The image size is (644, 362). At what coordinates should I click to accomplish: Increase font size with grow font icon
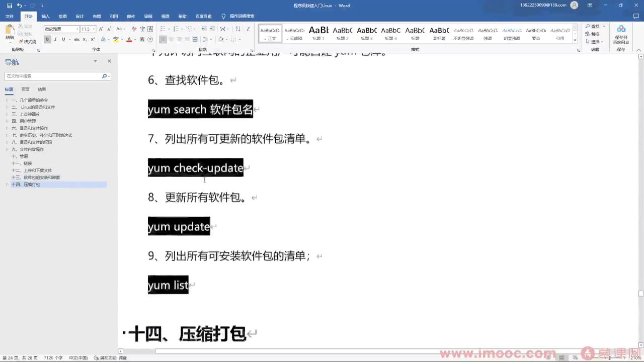click(x=101, y=29)
